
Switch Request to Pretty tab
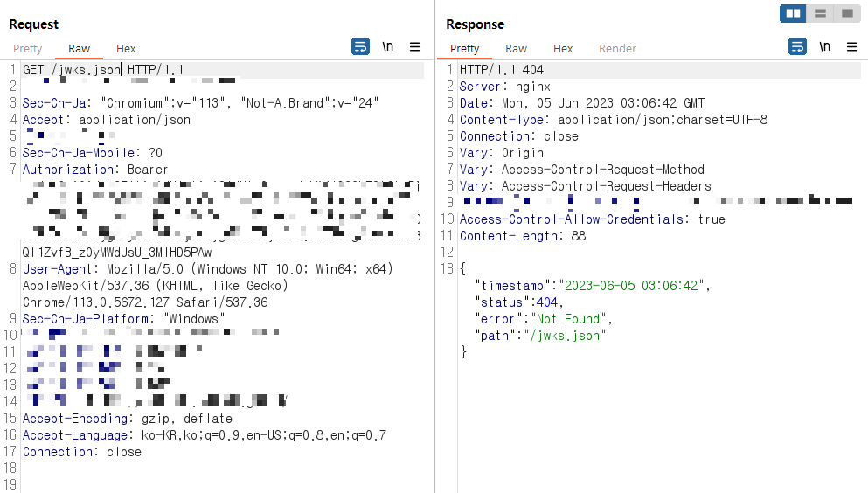[x=28, y=49]
